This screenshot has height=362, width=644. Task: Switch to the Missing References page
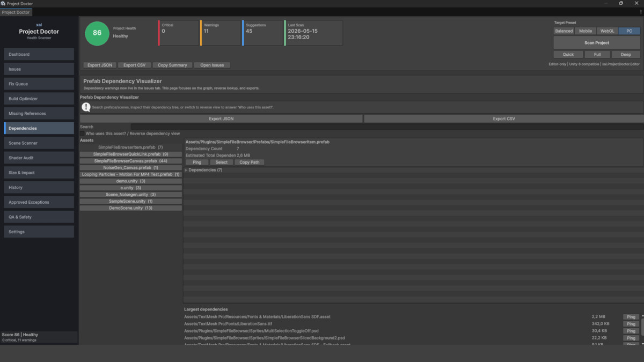click(x=39, y=114)
